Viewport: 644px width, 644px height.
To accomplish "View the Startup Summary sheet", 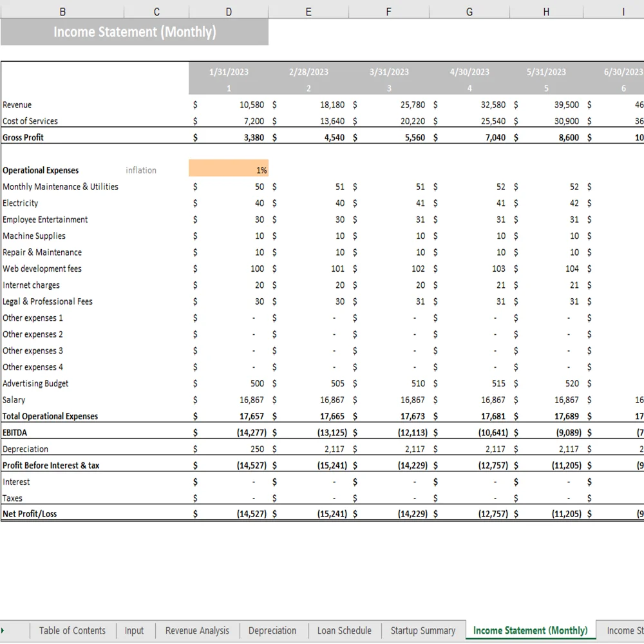I will (x=422, y=630).
